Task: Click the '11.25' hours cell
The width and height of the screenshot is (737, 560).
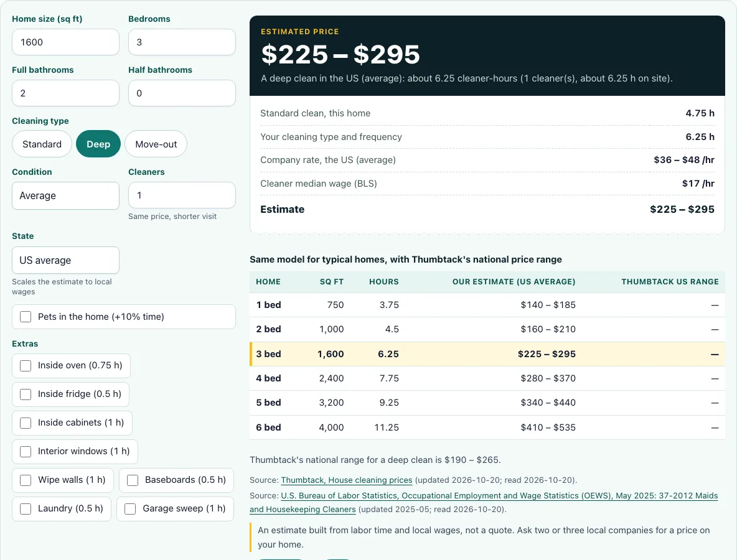Action: 387,427
